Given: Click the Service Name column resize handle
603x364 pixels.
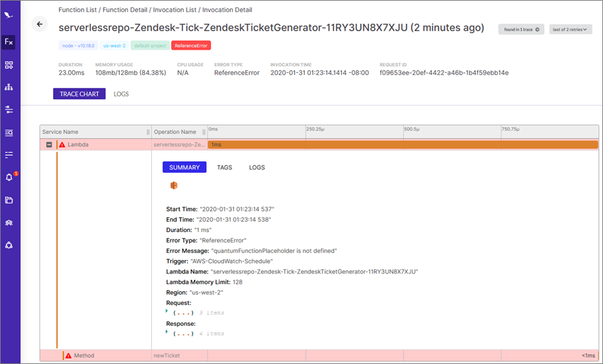Looking at the screenshot, I should pos(148,132).
